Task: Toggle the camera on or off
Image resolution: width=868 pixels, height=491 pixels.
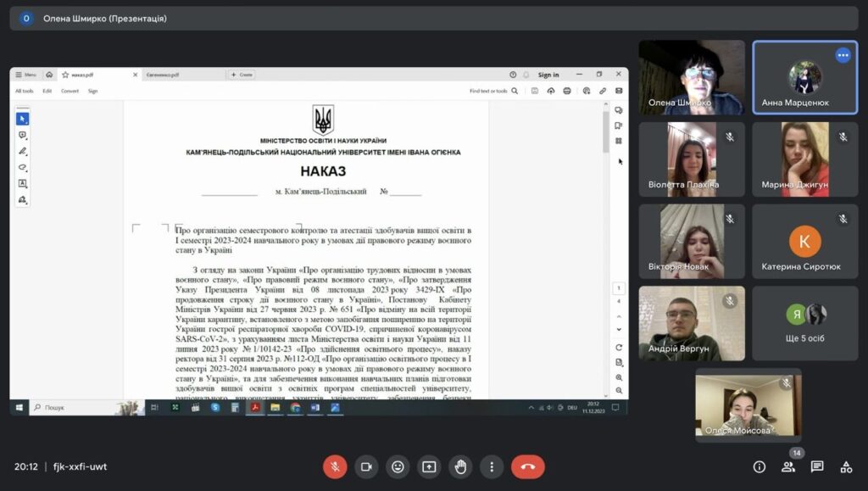Action: coord(366,466)
